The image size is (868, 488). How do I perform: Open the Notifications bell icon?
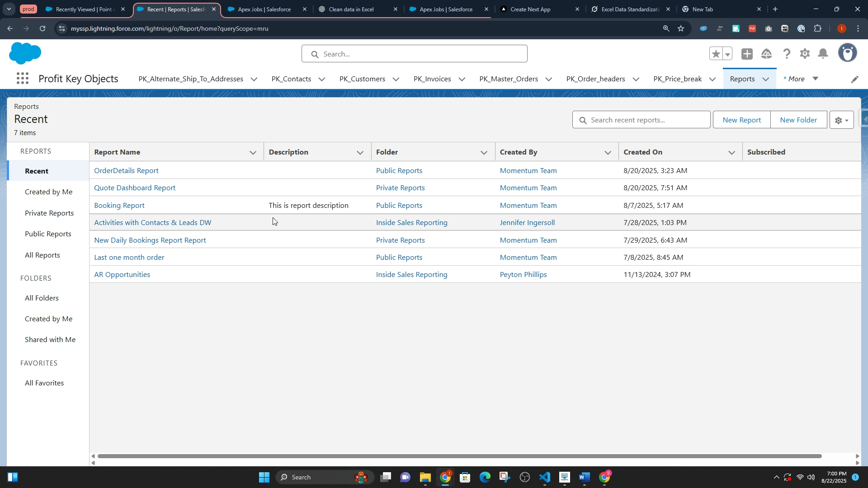tap(823, 54)
